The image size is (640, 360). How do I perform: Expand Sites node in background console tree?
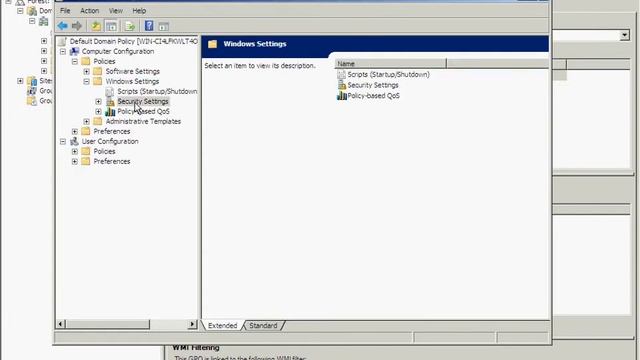[x=20, y=81]
